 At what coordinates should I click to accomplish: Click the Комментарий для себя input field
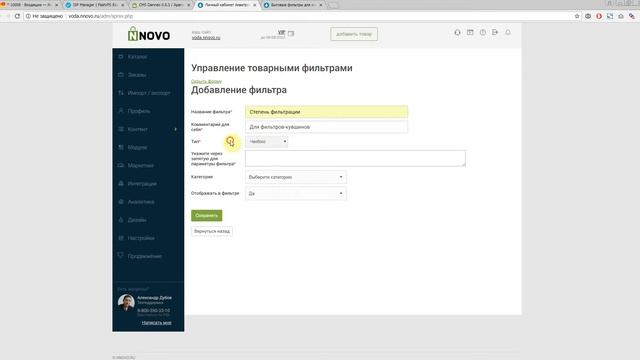click(x=327, y=127)
